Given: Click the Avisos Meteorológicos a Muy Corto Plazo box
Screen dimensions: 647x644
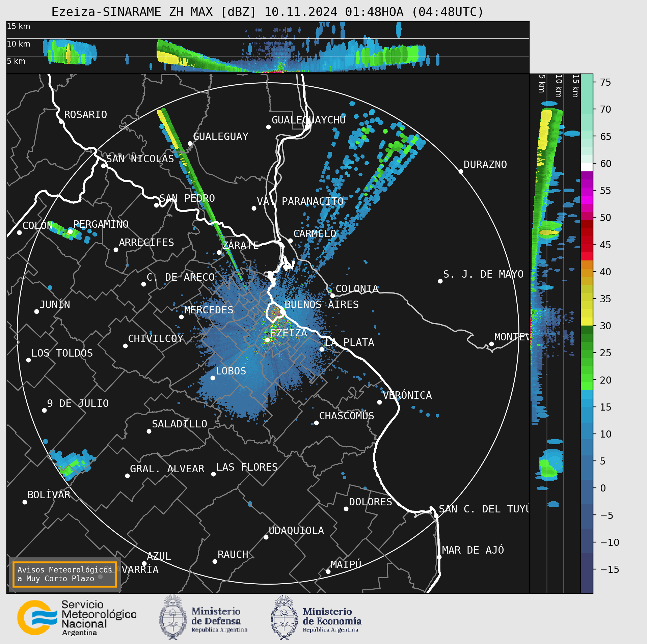Looking at the screenshot, I should click(64, 574).
